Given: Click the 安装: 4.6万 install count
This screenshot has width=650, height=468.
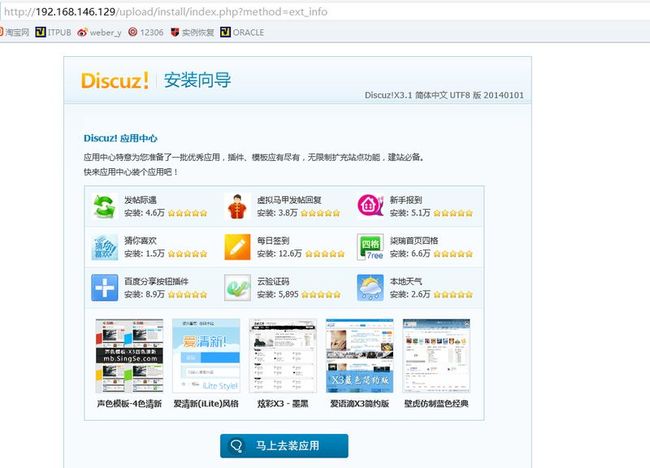Looking at the screenshot, I should (145, 213).
